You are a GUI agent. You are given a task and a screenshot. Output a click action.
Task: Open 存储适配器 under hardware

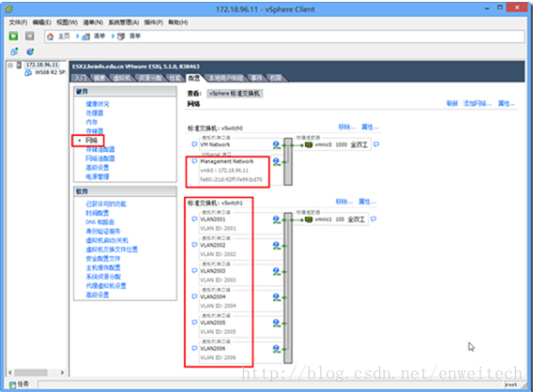[x=100, y=149]
